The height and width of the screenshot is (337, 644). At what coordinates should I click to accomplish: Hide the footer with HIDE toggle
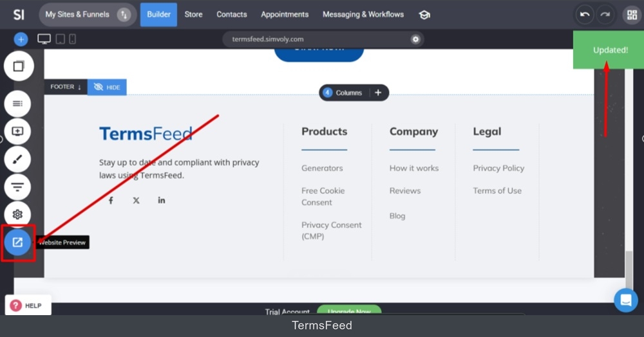tap(107, 87)
